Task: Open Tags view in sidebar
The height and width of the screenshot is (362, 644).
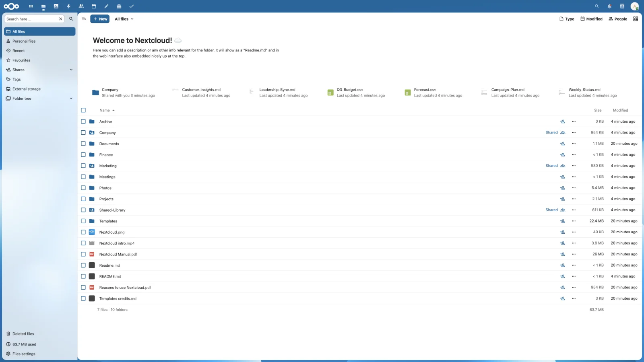Action: 40,79
